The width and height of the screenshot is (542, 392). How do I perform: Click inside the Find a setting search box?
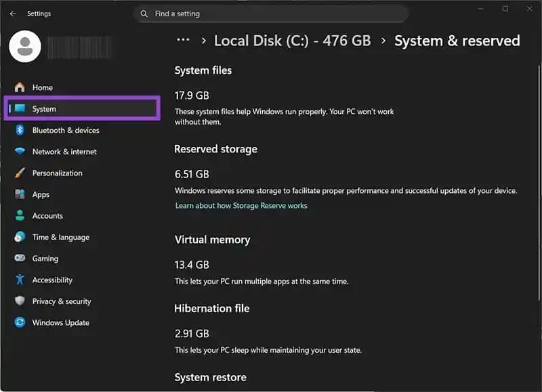tap(271, 14)
